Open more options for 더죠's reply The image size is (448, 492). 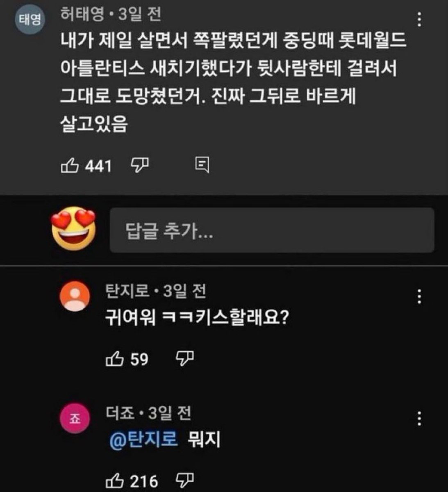419,419
